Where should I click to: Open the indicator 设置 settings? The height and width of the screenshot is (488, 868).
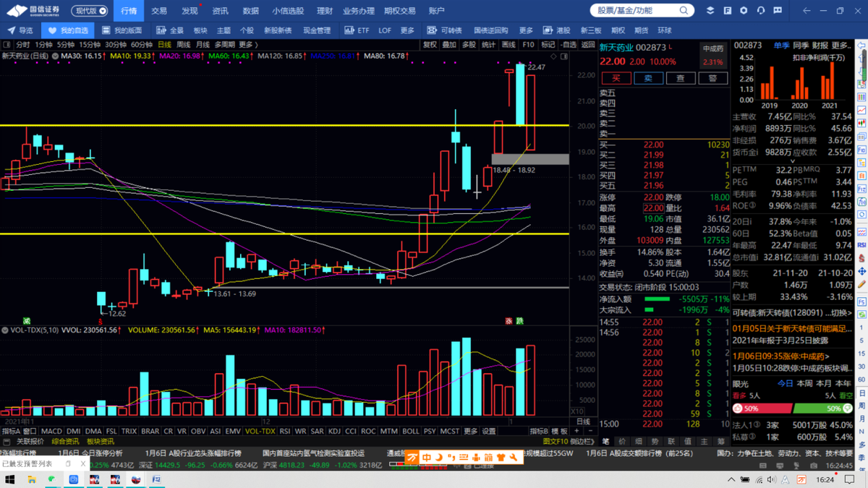(x=489, y=432)
